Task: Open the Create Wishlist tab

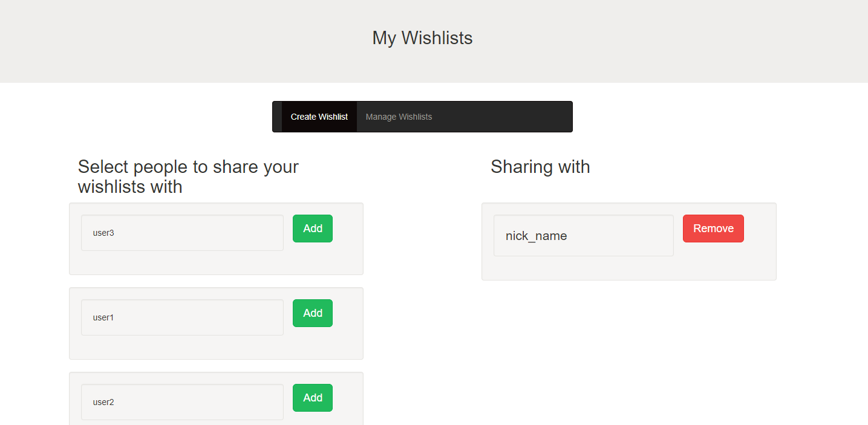Action: coord(319,117)
